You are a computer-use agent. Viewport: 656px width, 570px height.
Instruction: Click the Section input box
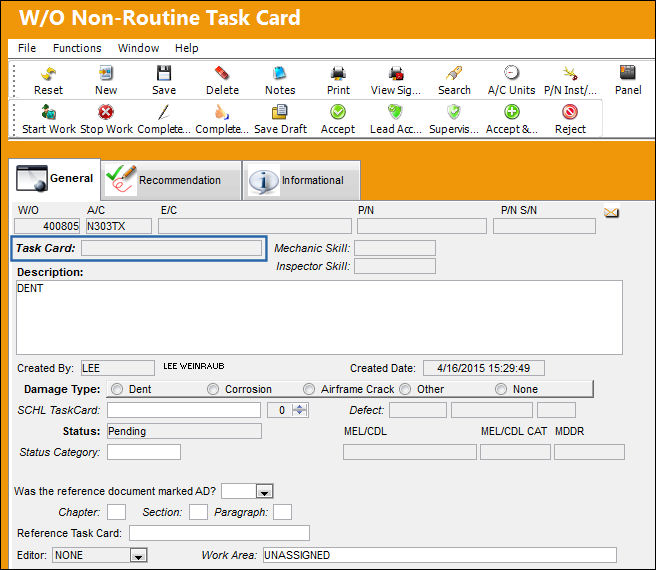click(x=198, y=512)
